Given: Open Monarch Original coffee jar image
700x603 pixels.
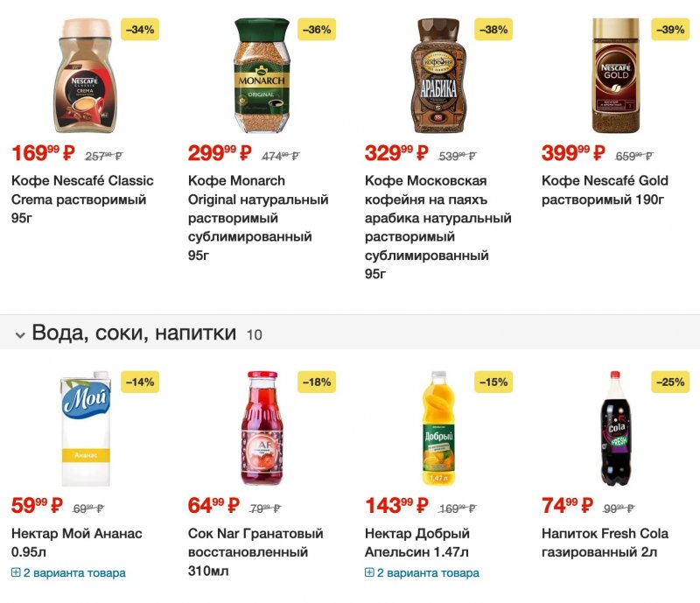Looking at the screenshot, I should [x=260, y=77].
